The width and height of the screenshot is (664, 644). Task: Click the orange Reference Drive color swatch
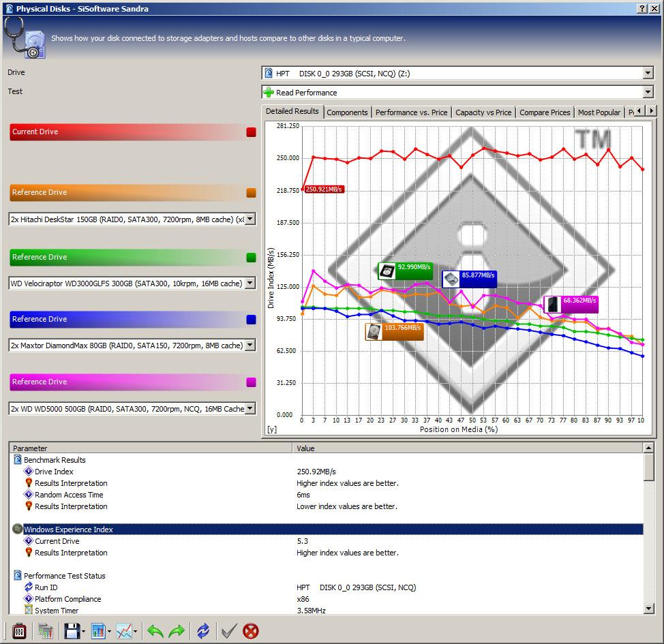point(251,193)
